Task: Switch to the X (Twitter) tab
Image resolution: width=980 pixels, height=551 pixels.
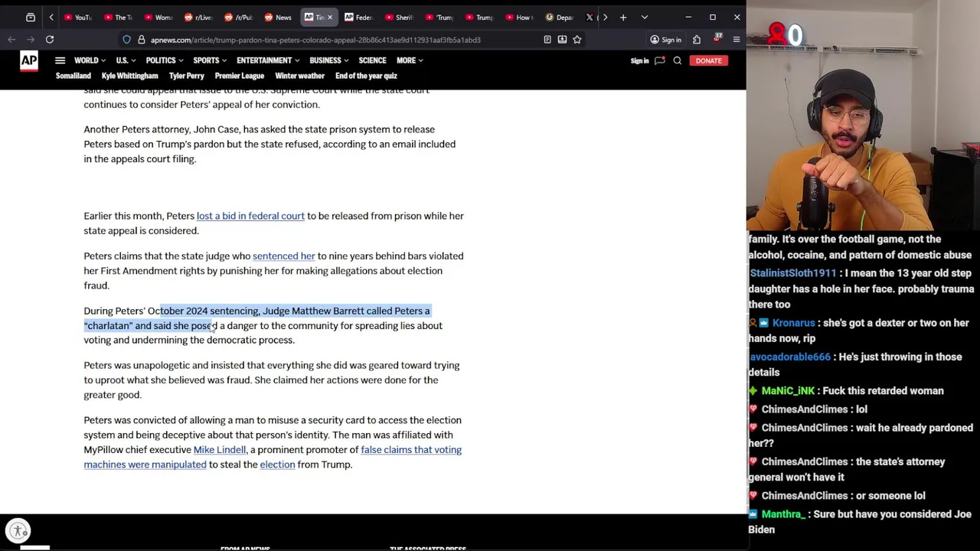Action: click(590, 17)
